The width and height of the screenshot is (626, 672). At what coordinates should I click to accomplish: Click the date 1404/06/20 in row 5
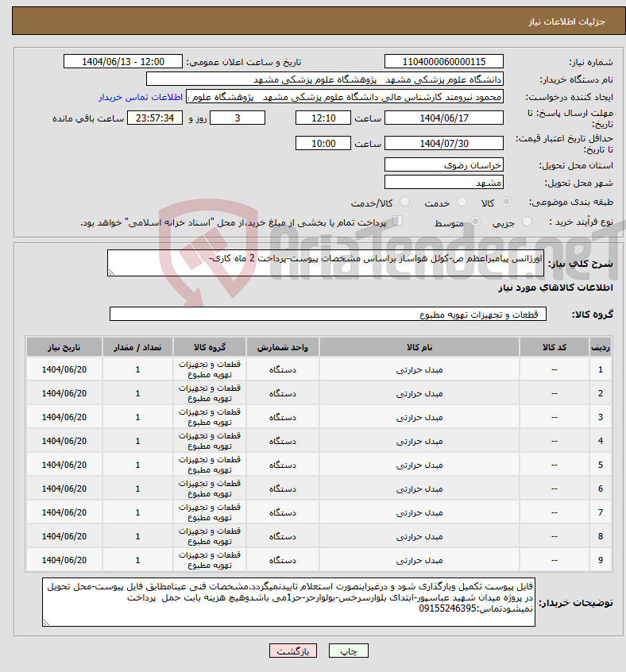point(64,465)
